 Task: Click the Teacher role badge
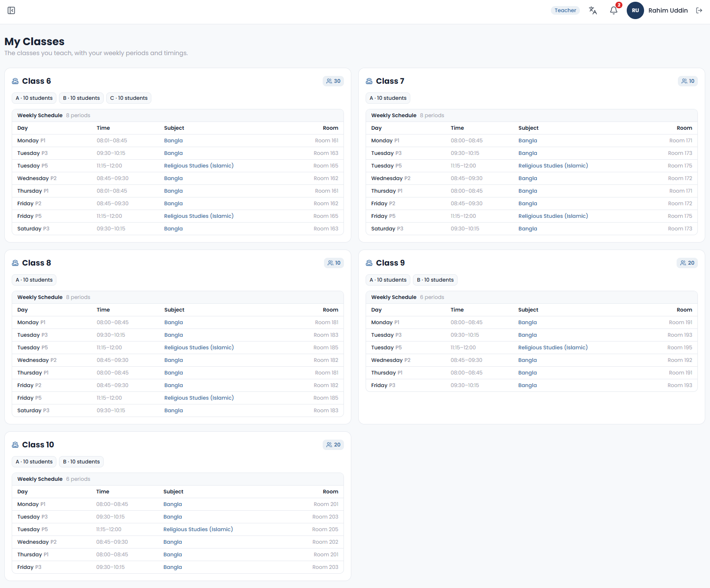565,10
